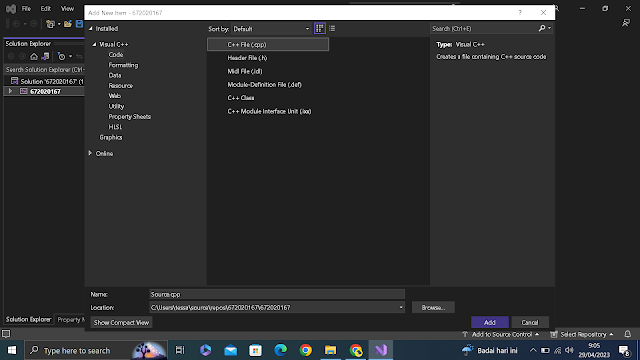Image resolution: width=640 pixels, height=360 pixels.
Task: Click the Visual Studio logo icon
Action: point(11,9)
